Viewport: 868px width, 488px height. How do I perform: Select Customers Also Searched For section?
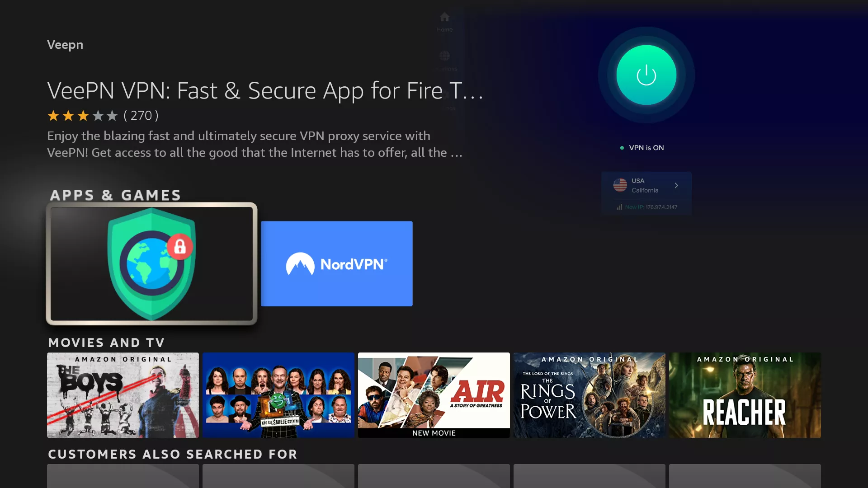[172, 454]
